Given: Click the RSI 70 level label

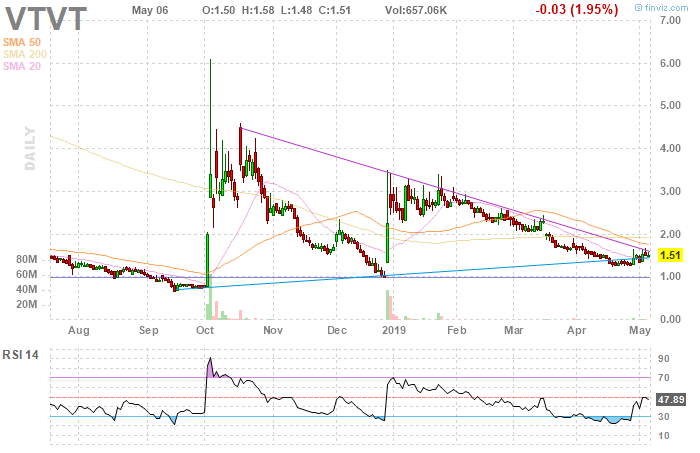Looking at the screenshot, I should tap(664, 378).
